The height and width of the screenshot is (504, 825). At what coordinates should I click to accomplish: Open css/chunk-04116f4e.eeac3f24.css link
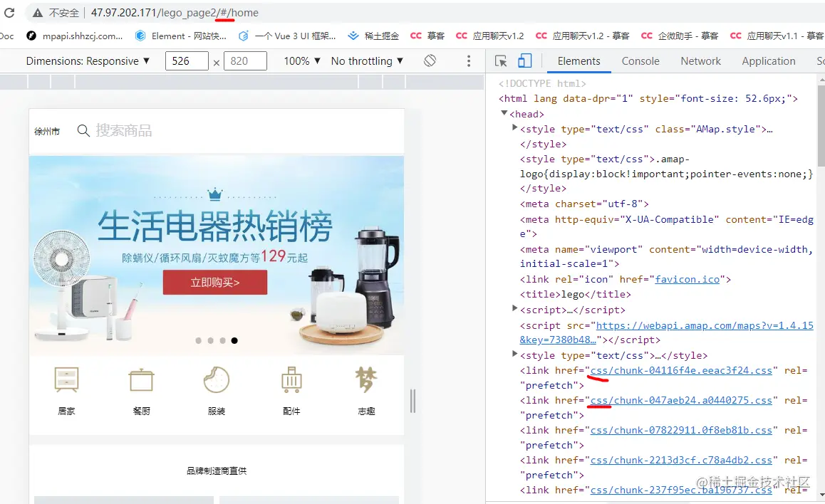[681, 370]
